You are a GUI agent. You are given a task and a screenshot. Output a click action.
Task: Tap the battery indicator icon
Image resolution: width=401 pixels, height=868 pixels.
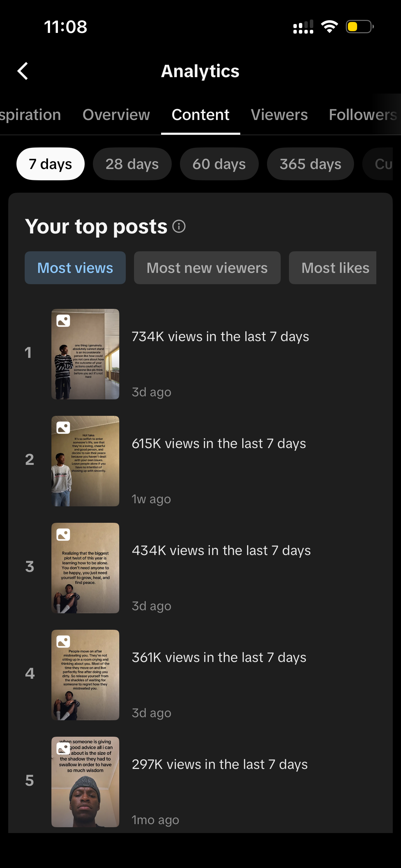(x=360, y=26)
